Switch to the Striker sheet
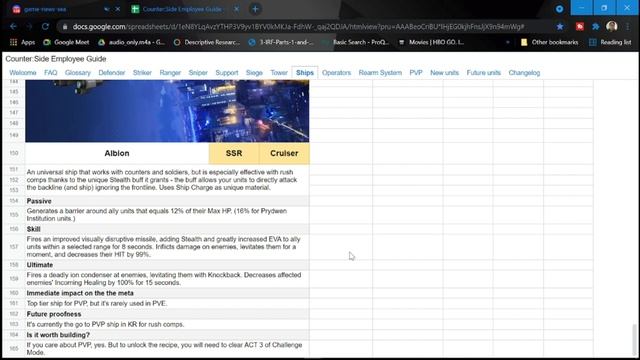Viewport: 640px width, 360px height. coord(142,73)
